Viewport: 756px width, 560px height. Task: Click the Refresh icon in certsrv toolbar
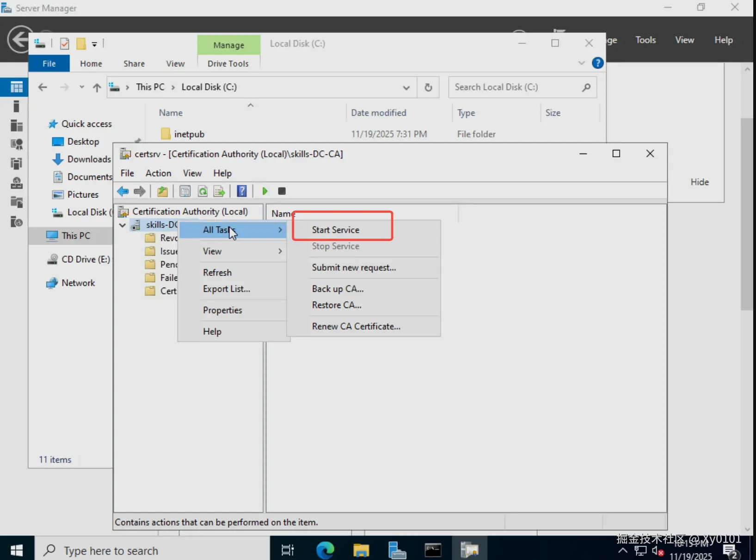click(x=203, y=191)
